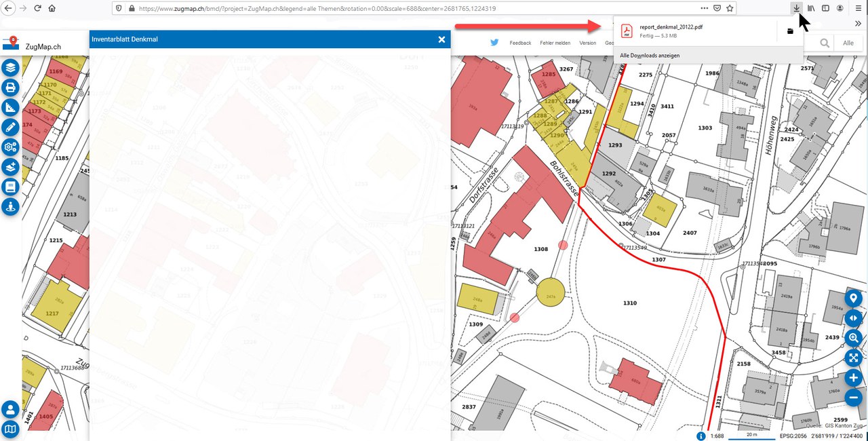The height and width of the screenshot is (441, 868).
Task: Open the gears settings tool
Action: (x=10, y=147)
